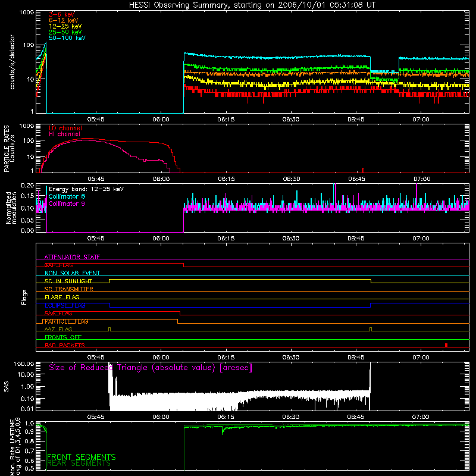Select the green FRONTS_OFF flag label

coord(63,337)
